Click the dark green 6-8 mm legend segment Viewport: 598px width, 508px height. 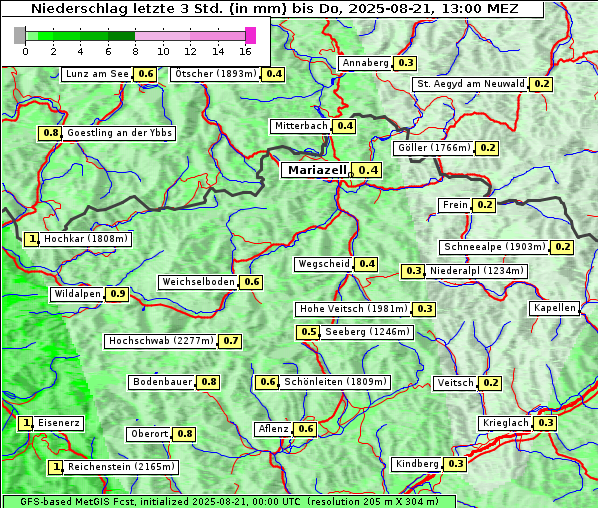121,36
